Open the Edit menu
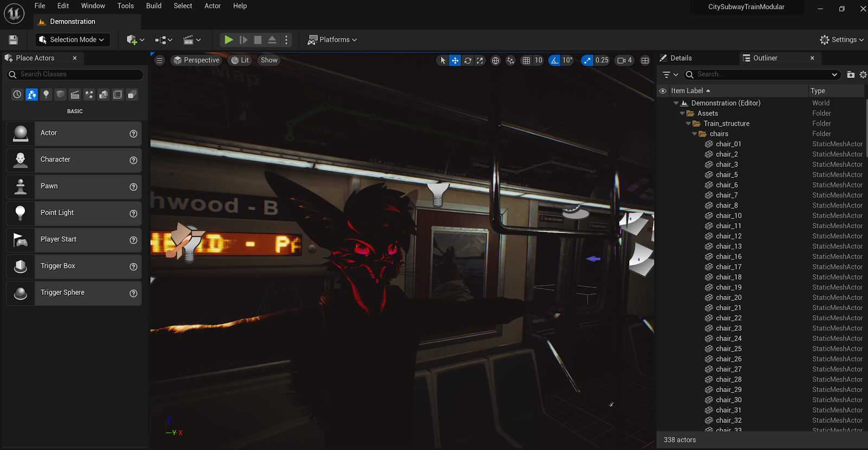Screen dimensions: 868x450 63,6
